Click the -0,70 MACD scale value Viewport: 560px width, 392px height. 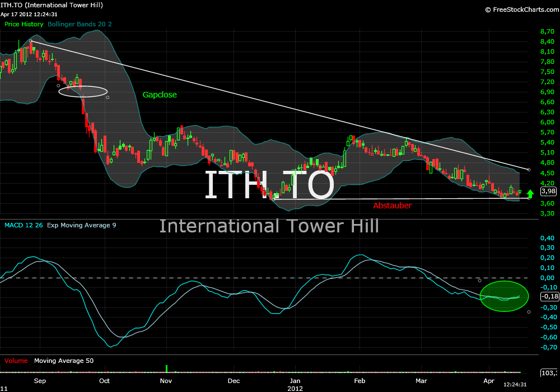[x=548, y=347]
